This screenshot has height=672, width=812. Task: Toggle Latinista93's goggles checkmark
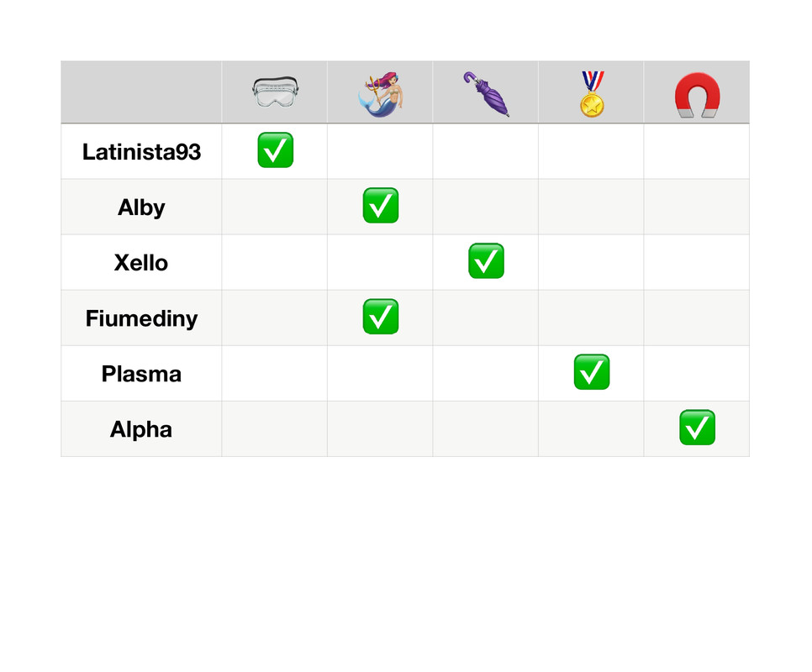click(x=275, y=150)
